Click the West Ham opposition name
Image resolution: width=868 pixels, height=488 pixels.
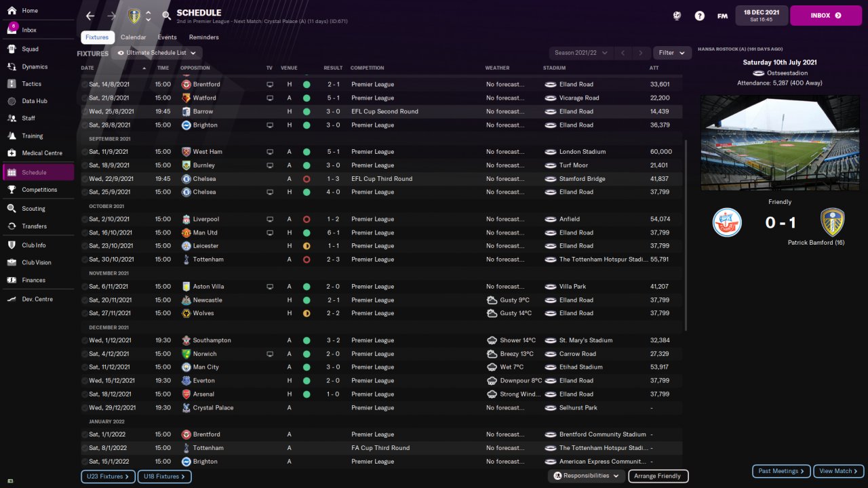coord(208,152)
